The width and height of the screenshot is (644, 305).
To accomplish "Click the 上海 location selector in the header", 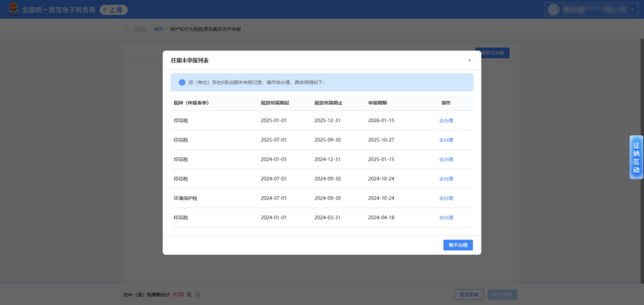I will (x=114, y=10).
